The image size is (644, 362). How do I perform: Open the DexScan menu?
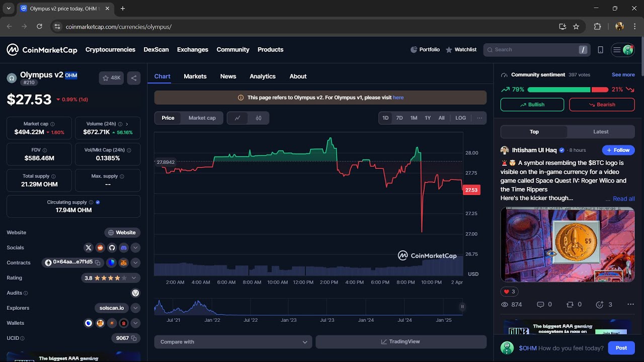156,50
